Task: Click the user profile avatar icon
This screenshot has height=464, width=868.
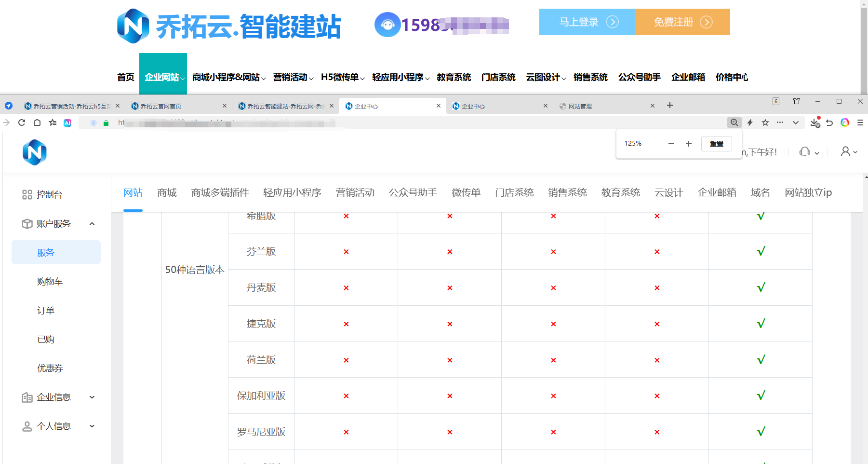Action: click(x=845, y=152)
